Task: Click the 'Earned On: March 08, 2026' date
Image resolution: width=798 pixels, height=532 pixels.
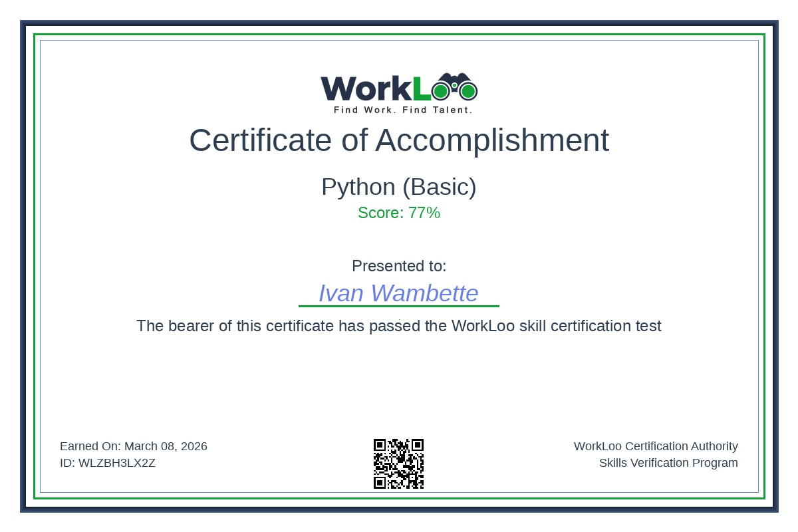Action: click(x=134, y=446)
